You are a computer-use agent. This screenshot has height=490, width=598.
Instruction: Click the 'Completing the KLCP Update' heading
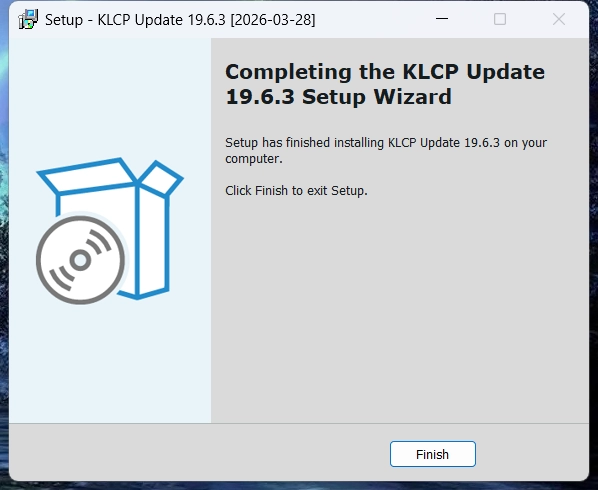tap(385, 72)
